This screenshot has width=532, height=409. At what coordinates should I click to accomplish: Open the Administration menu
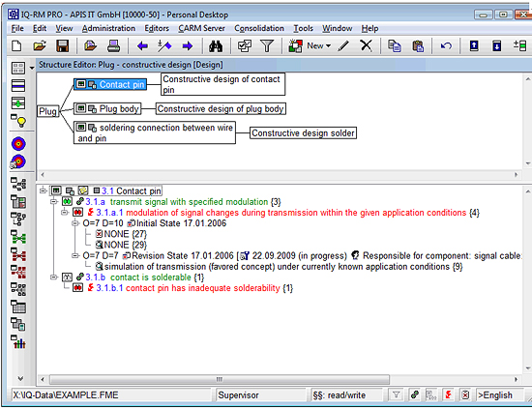[x=108, y=28]
